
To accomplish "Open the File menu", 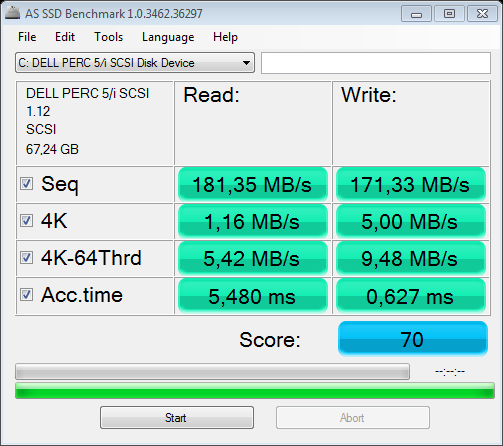I will tap(27, 37).
